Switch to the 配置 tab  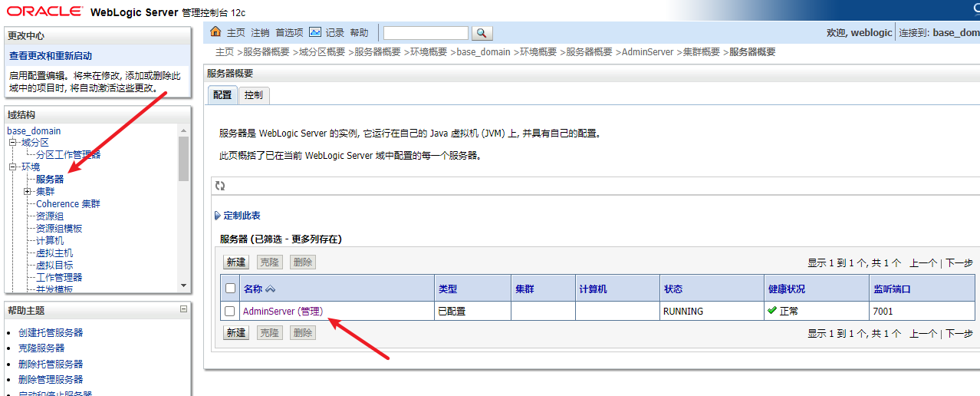tap(222, 95)
